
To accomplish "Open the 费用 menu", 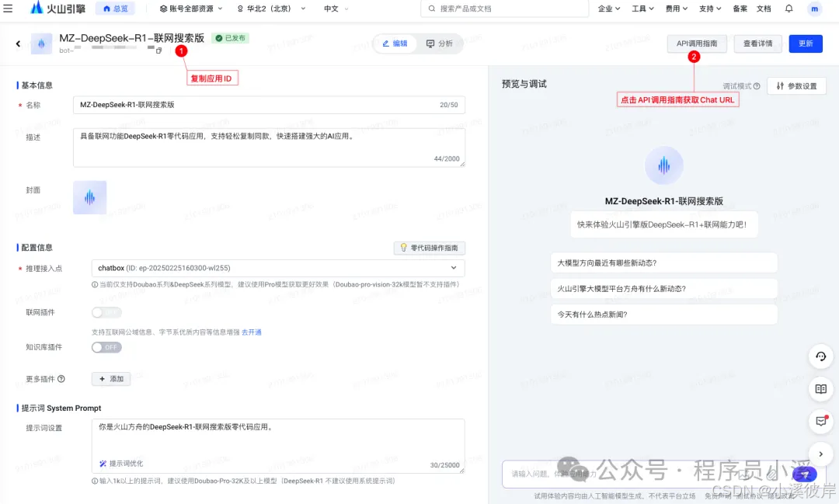I will pyautogui.click(x=677, y=9).
